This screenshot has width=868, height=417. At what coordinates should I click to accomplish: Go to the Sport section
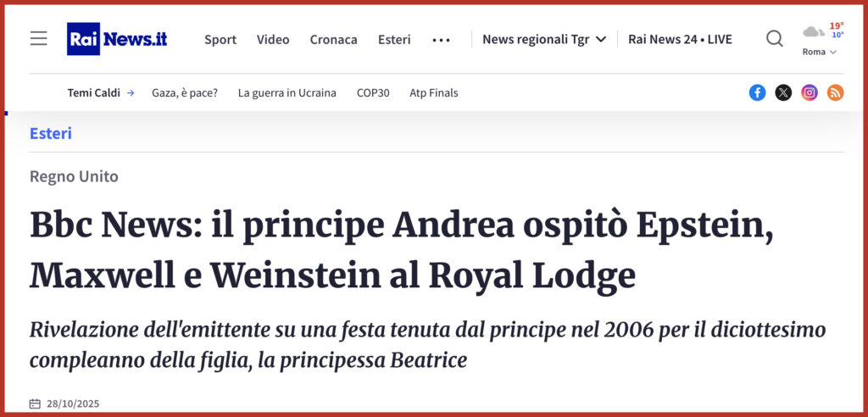pyautogui.click(x=220, y=39)
